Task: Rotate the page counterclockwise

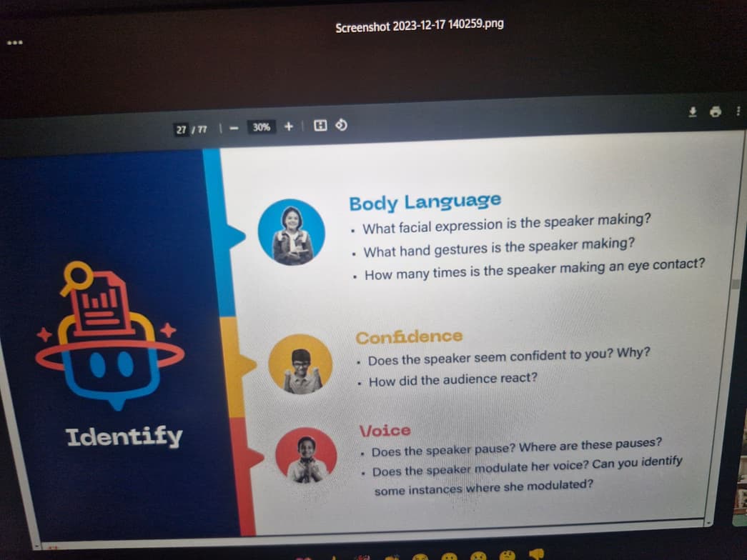Action: pyautogui.click(x=342, y=126)
